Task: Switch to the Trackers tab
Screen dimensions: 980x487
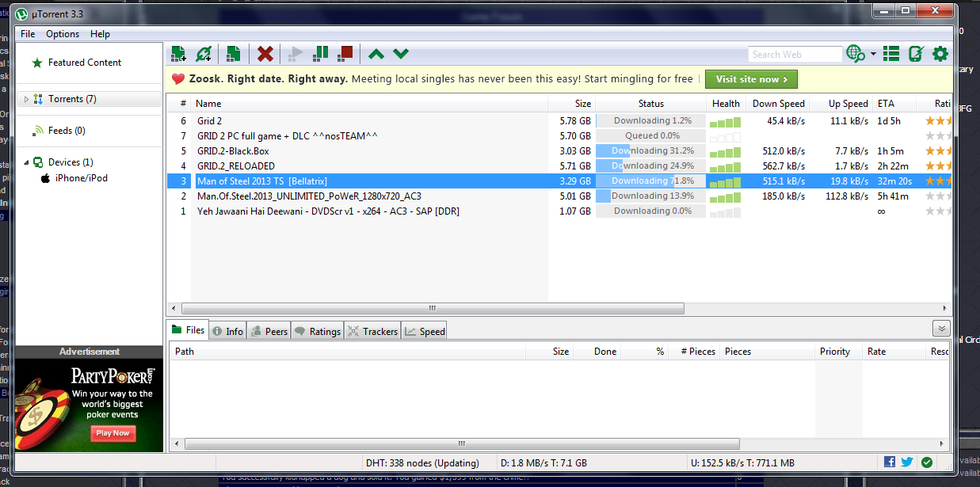Action: [x=372, y=331]
